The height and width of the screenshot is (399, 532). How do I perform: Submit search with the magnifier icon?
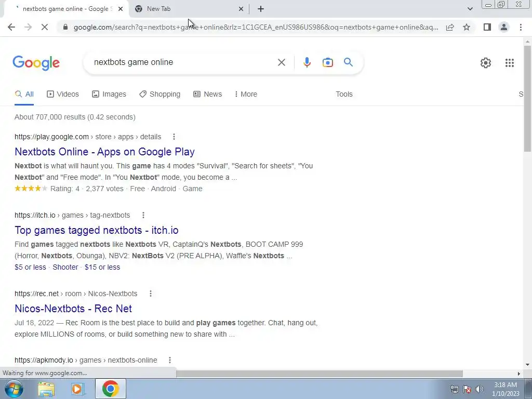(348, 62)
